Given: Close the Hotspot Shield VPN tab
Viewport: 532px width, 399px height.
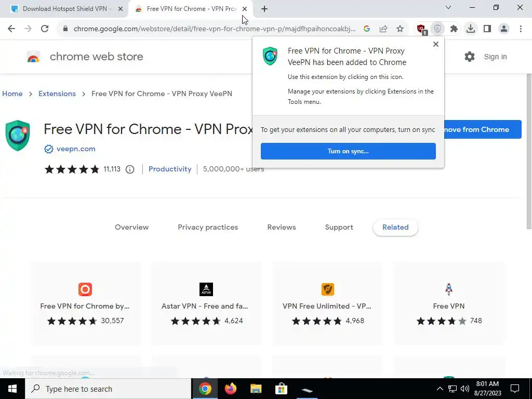Looking at the screenshot, I should [120, 9].
